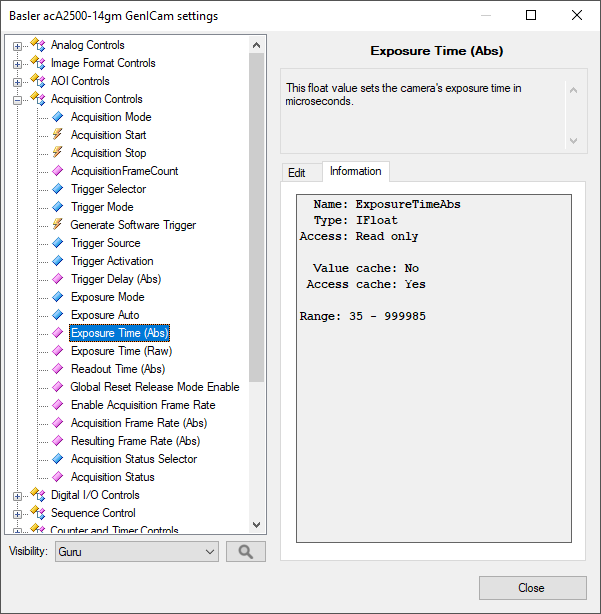Viewport: 601px width, 614px height.
Task: Open the Visibility dropdown showing Guru
Action: click(x=136, y=551)
